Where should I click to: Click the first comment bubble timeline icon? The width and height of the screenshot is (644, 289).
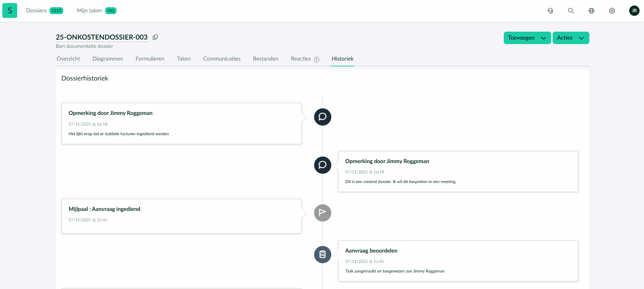[322, 117]
